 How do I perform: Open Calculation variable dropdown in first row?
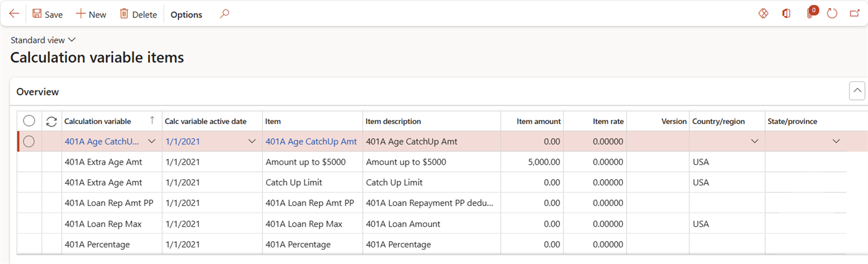tap(153, 141)
